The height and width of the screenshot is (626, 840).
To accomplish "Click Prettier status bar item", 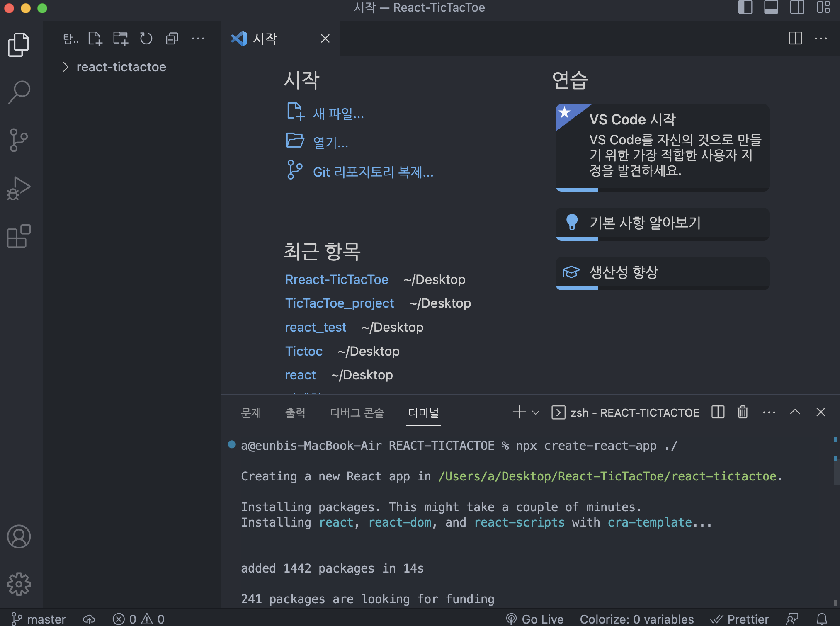I will click(x=739, y=619).
